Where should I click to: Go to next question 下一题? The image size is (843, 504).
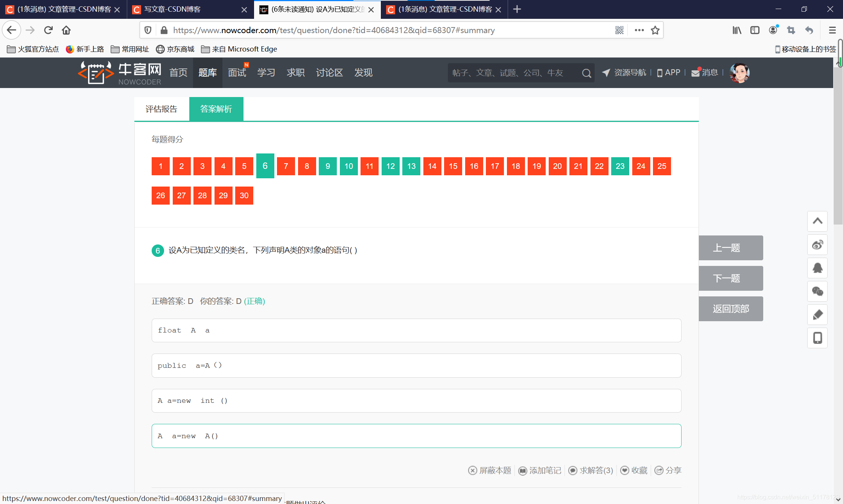click(x=731, y=278)
